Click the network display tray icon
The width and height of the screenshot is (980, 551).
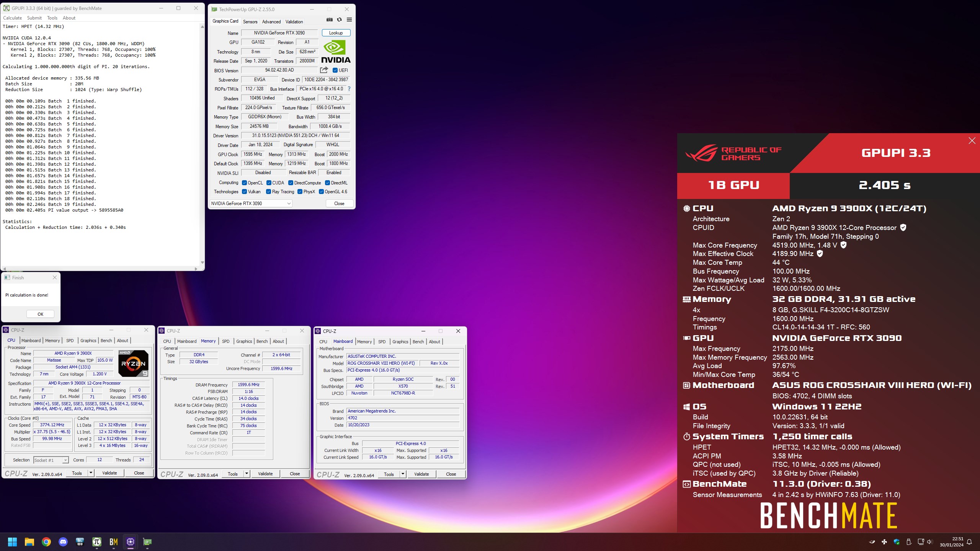(921, 542)
